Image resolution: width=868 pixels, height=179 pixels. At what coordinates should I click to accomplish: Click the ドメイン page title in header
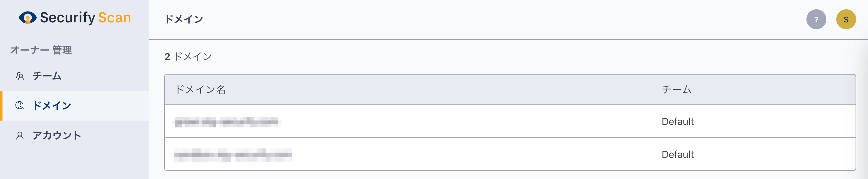(184, 19)
